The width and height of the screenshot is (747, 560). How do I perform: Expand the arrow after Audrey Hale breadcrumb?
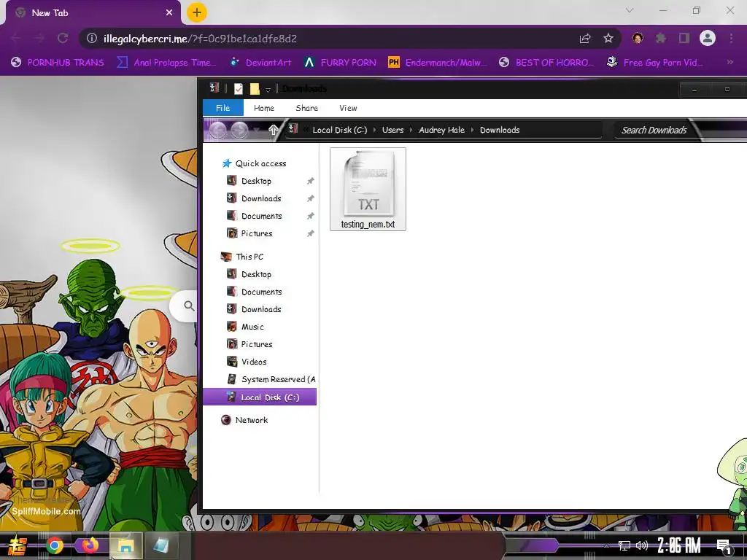(x=472, y=130)
